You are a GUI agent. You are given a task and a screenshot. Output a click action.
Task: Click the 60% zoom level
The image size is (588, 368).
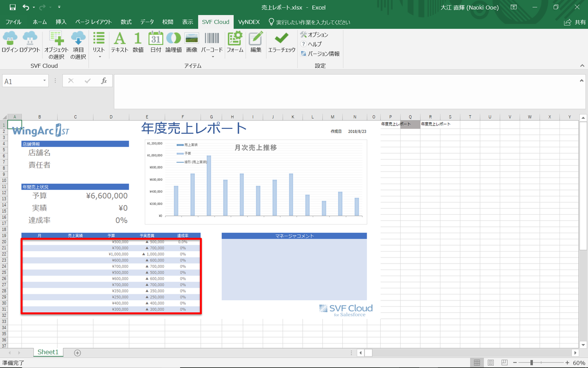tap(579, 363)
